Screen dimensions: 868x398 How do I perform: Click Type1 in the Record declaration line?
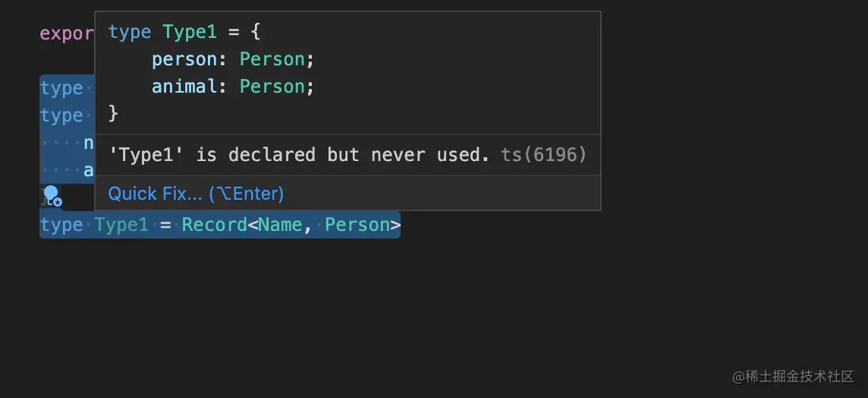121,225
